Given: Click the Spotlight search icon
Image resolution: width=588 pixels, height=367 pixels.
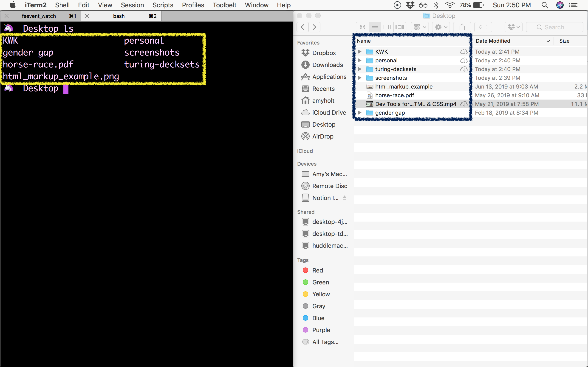Looking at the screenshot, I should click(545, 5).
